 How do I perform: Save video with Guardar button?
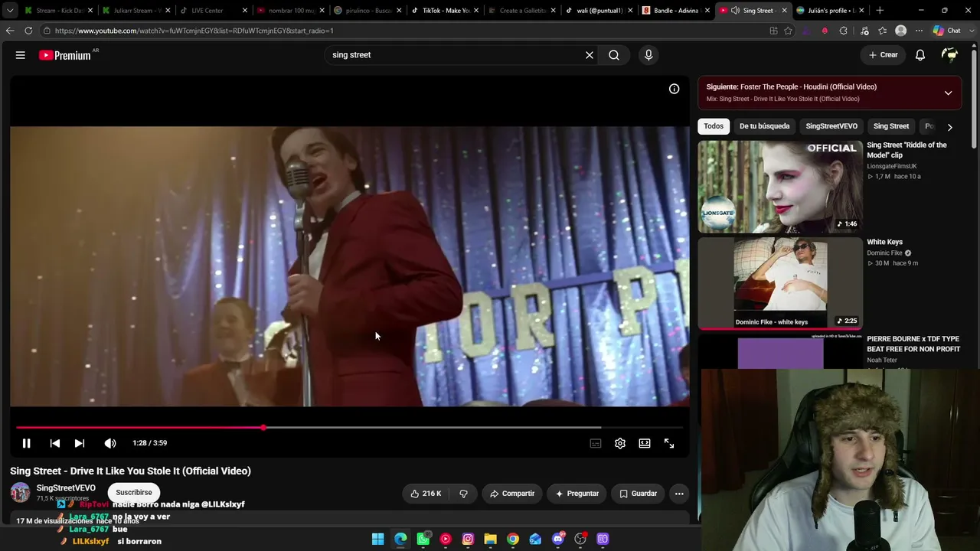(639, 494)
